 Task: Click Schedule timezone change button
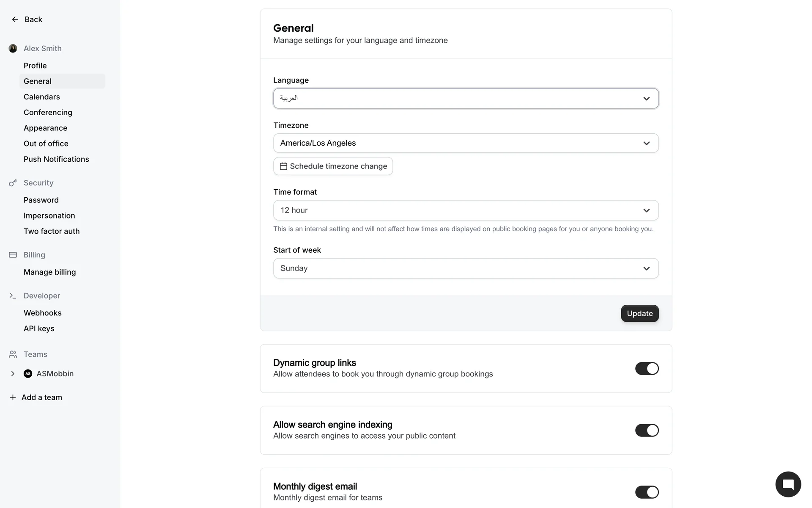tap(333, 166)
